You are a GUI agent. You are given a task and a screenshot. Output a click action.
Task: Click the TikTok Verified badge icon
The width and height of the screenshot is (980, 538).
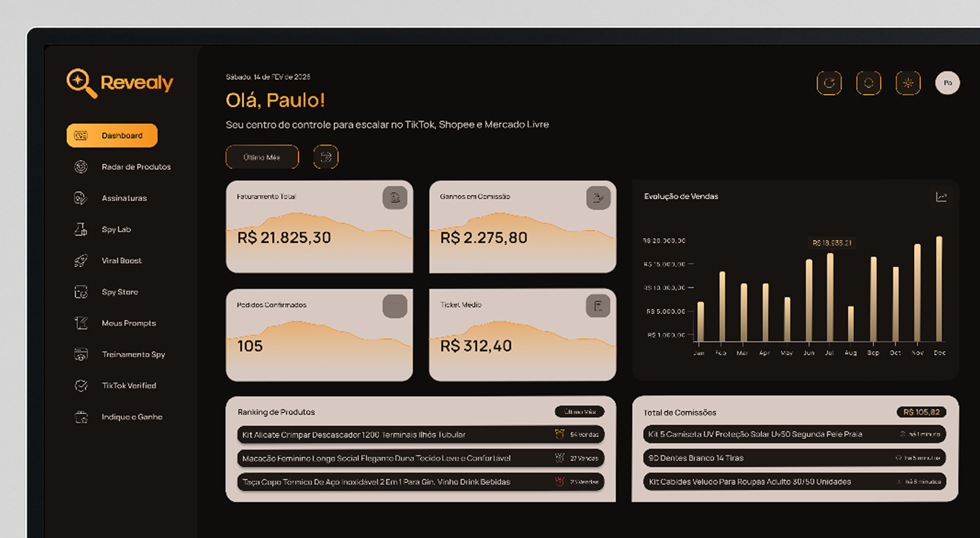81,386
